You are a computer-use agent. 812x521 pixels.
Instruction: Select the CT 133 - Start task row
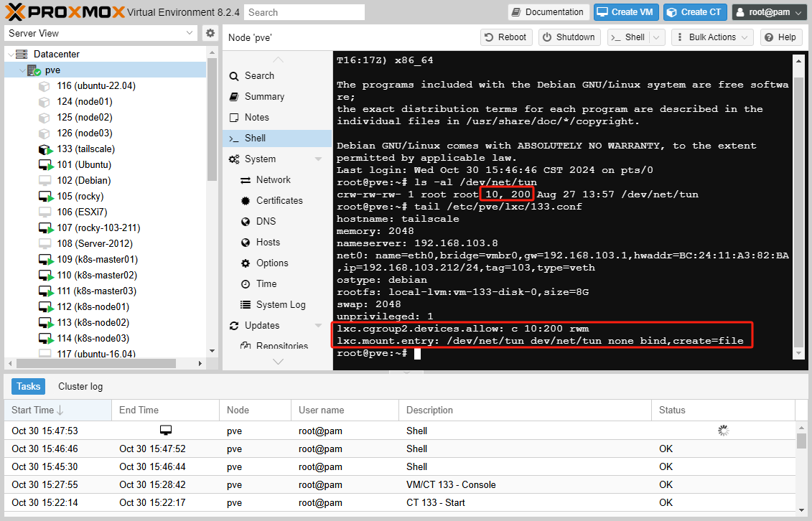coord(400,503)
